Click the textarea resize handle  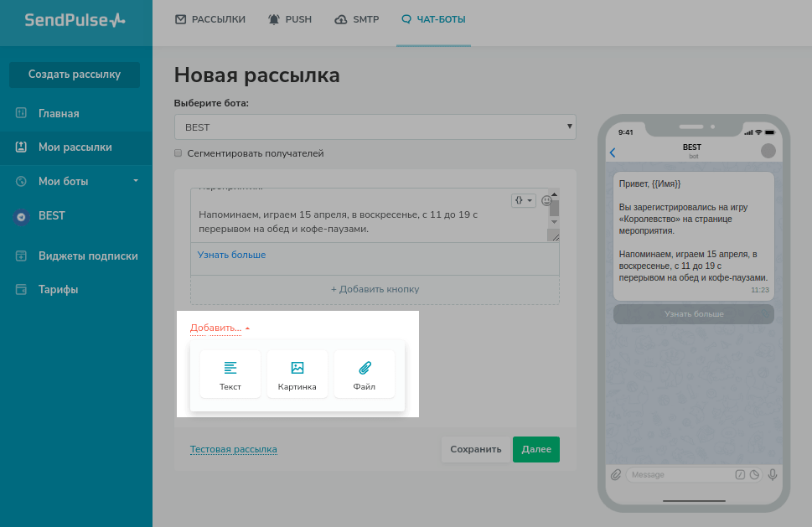(x=555, y=236)
